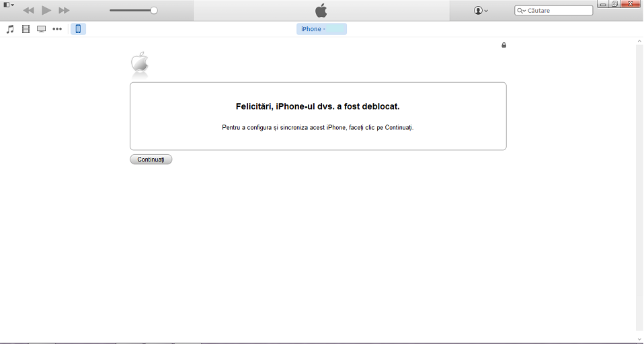Click the 'Pentru a configura și sincroniza' instruction text

click(318, 127)
